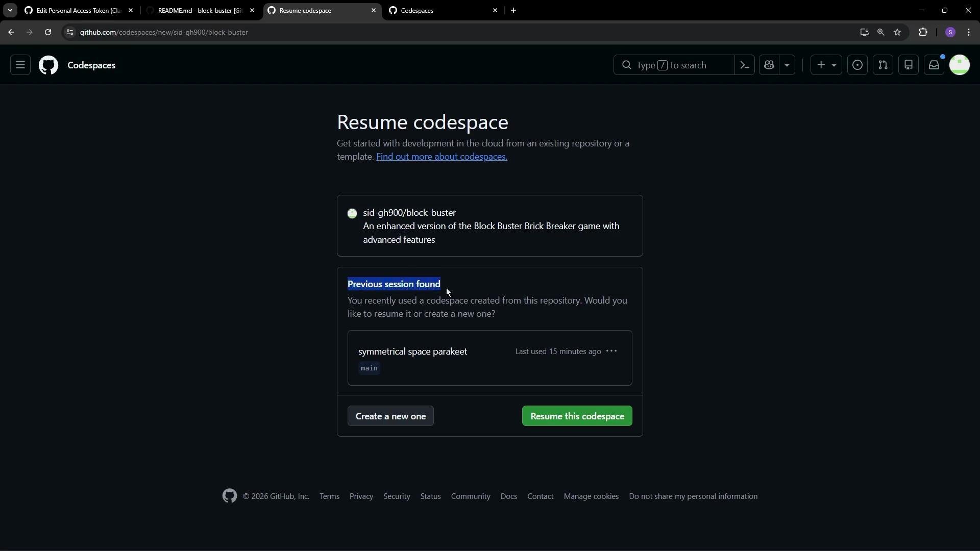Open the GitHub hamburger navigation menu
Screen dimensions: 980x551
(20, 65)
